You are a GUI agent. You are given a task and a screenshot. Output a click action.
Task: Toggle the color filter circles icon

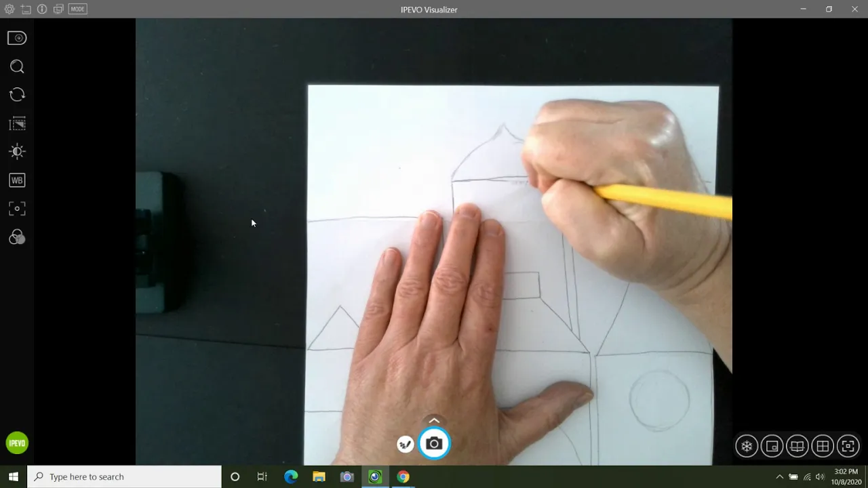[x=17, y=237]
